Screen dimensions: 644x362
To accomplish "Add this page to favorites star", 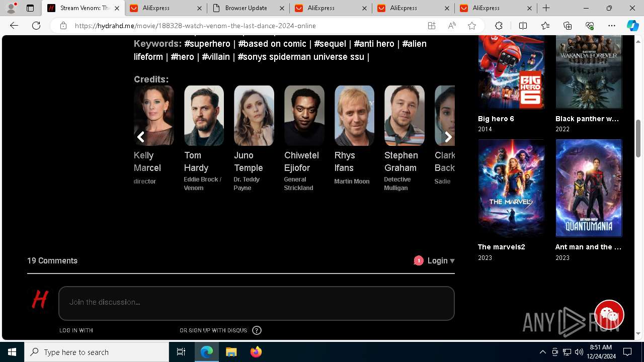I will [471, 26].
